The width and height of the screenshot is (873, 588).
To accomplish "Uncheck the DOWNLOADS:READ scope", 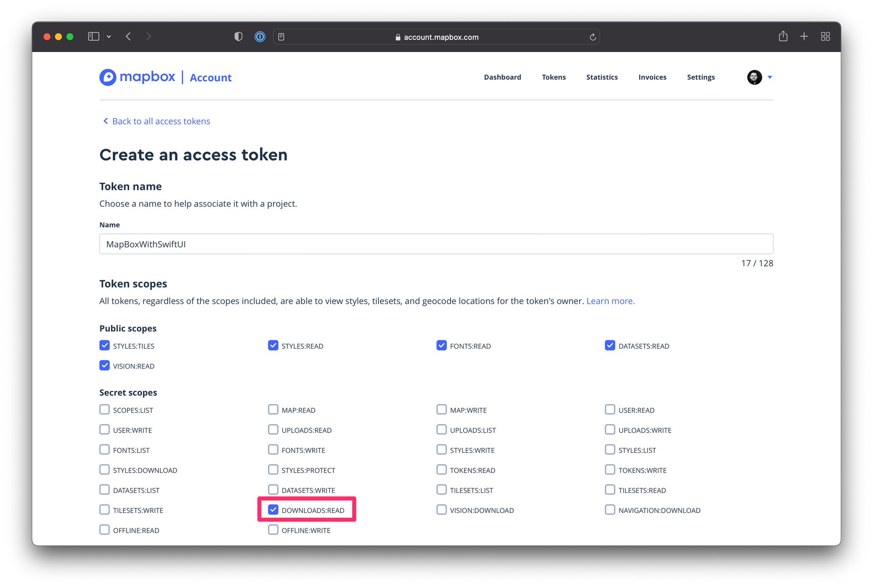I will pos(273,509).
